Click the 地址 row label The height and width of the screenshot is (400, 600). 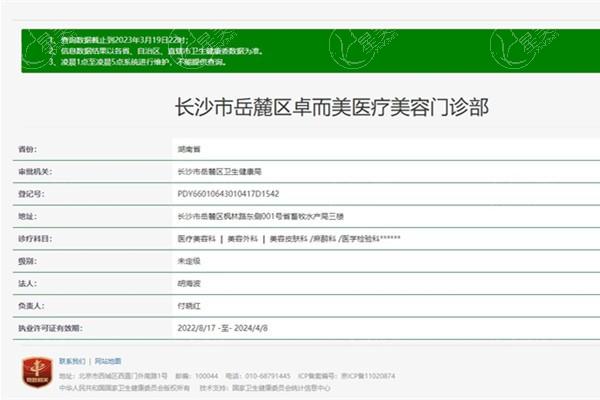28,217
